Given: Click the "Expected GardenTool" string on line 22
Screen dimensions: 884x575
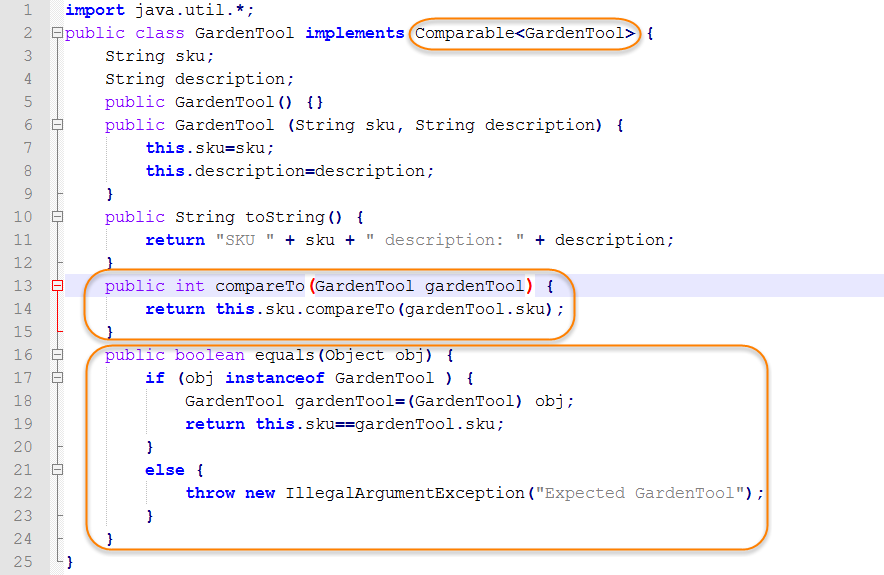Looking at the screenshot, I should point(640,493).
